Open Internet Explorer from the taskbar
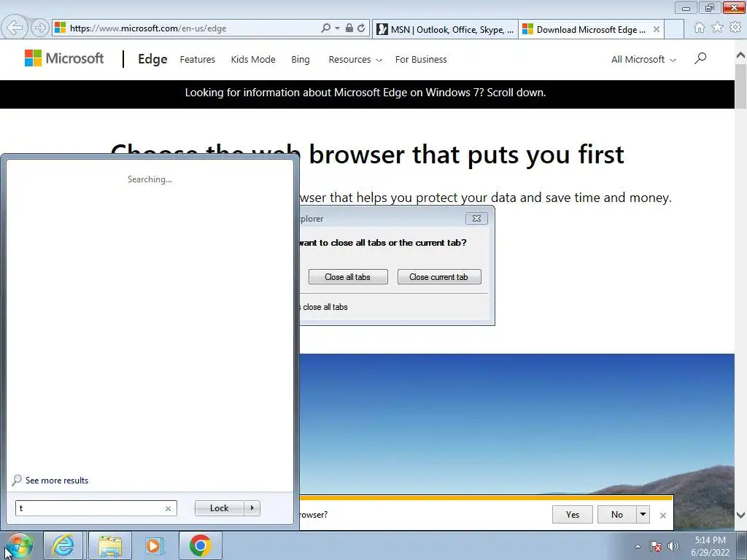The height and width of the screenshot is (560, 747). (63, 545)
